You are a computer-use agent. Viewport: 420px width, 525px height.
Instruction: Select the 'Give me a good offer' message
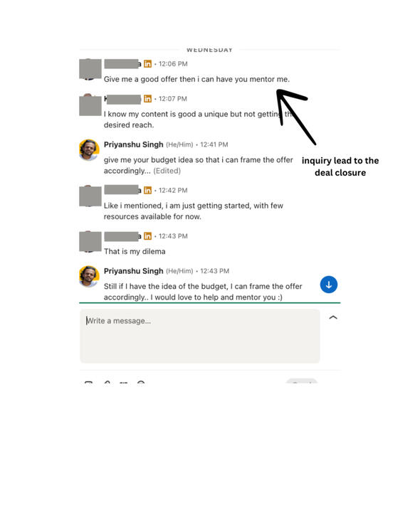pos(196,80)
